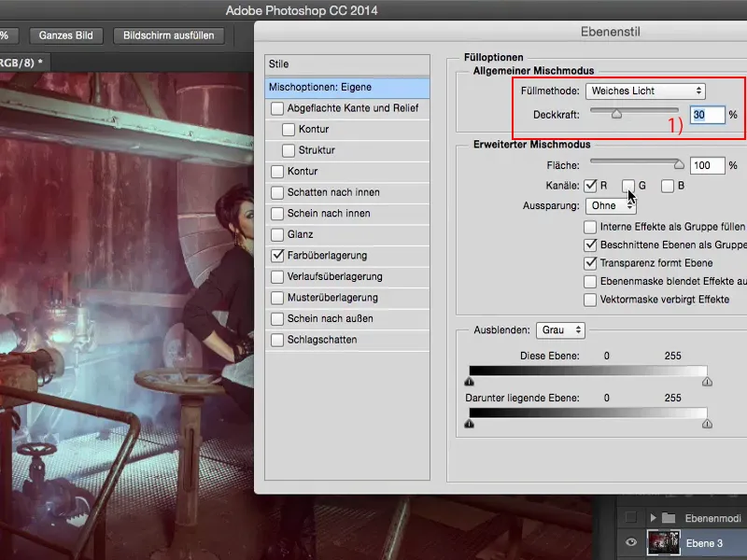Open the Schein nach außen row label
This screenshot has width=747, height=560.
click(x=331, y=318)
